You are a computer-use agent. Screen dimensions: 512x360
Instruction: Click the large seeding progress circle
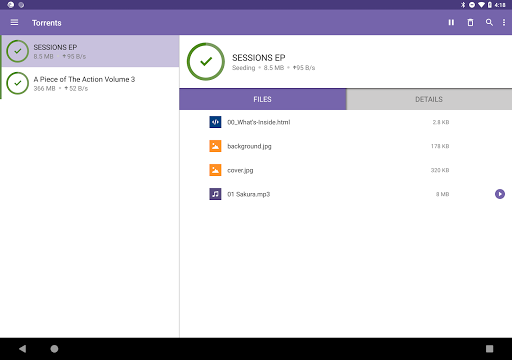pos(206,61)
